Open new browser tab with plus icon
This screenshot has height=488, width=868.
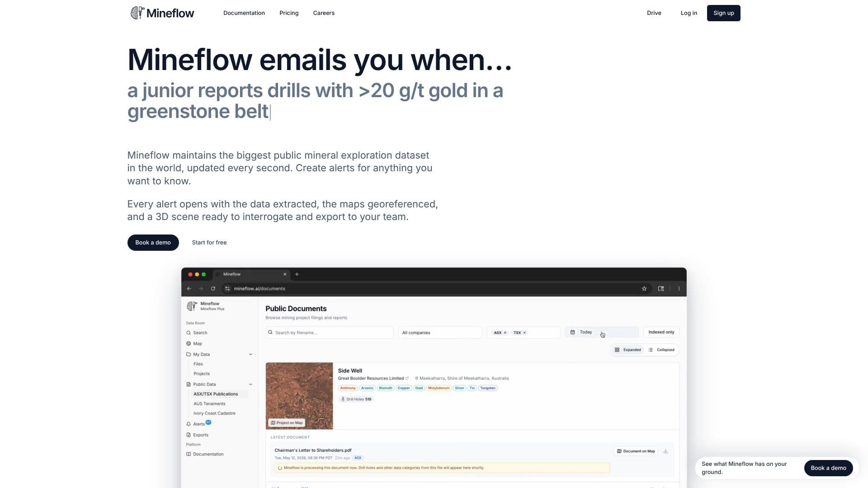click(x=297, y=274)
